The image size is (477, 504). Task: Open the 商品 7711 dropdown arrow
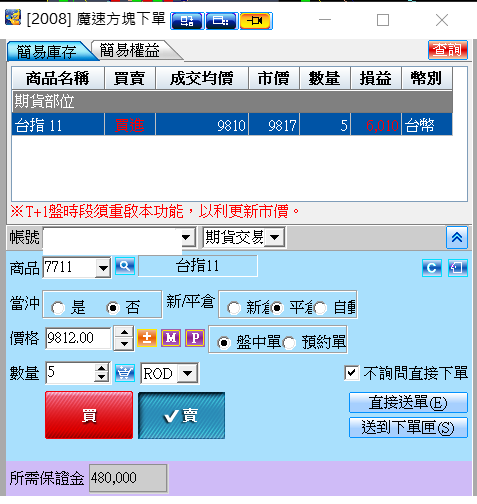pos(103,268)
